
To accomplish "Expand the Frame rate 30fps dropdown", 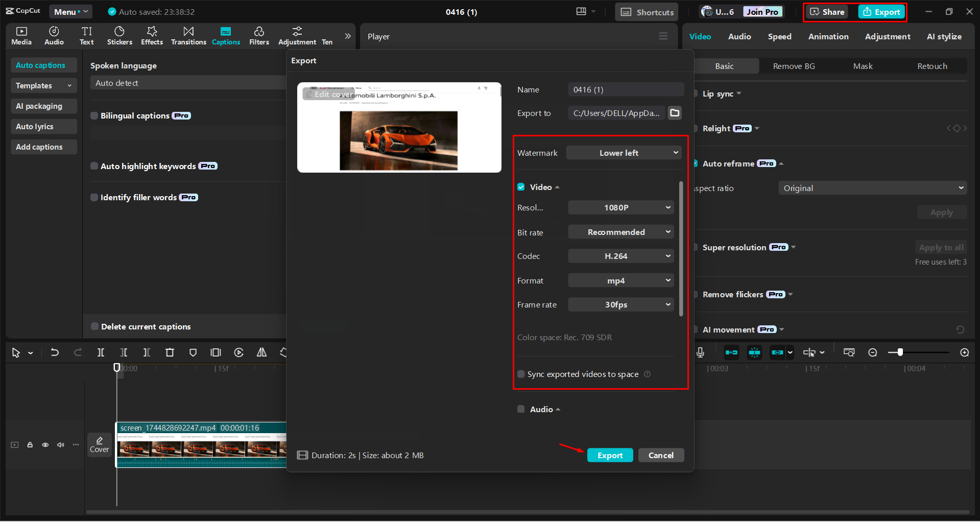I will [x=620, y=304].
